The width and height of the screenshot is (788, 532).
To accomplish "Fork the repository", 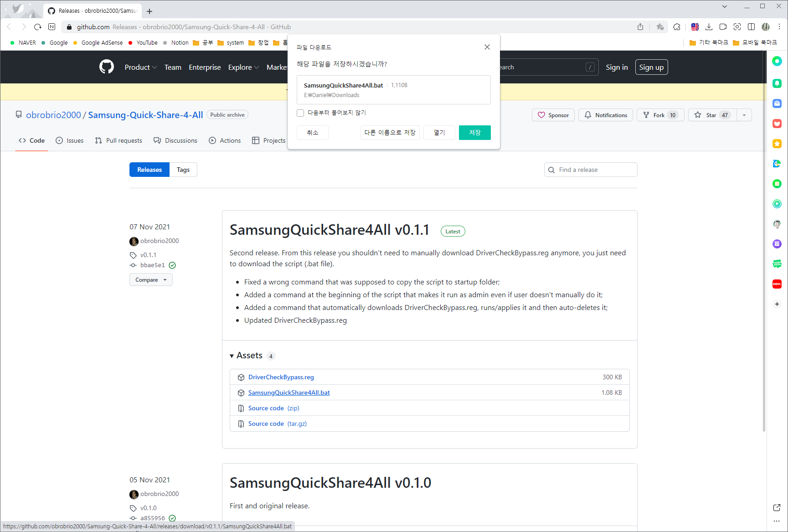I will [660, 115].
